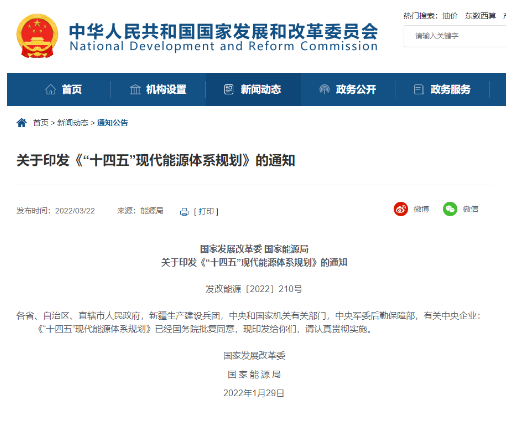Viewport: 514px width, 424px height.
Task: Click the national emblem logo
Action: tap(37, 36)
